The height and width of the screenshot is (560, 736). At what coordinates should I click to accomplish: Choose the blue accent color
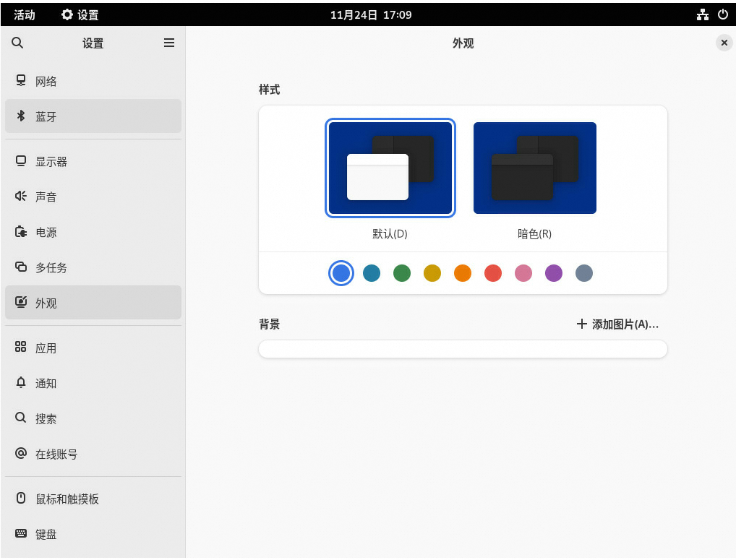point(341,273)
